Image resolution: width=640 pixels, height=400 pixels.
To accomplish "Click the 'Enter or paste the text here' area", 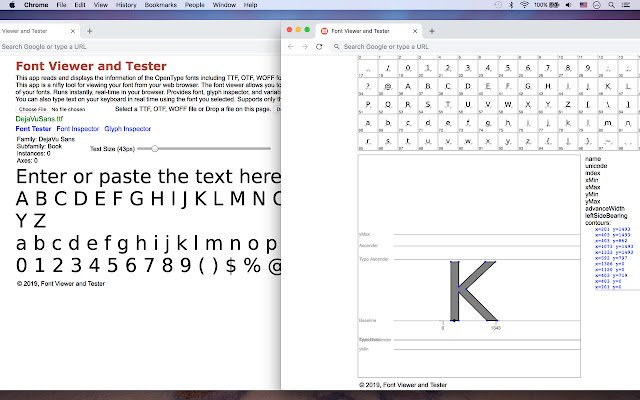I will [148, 177].
